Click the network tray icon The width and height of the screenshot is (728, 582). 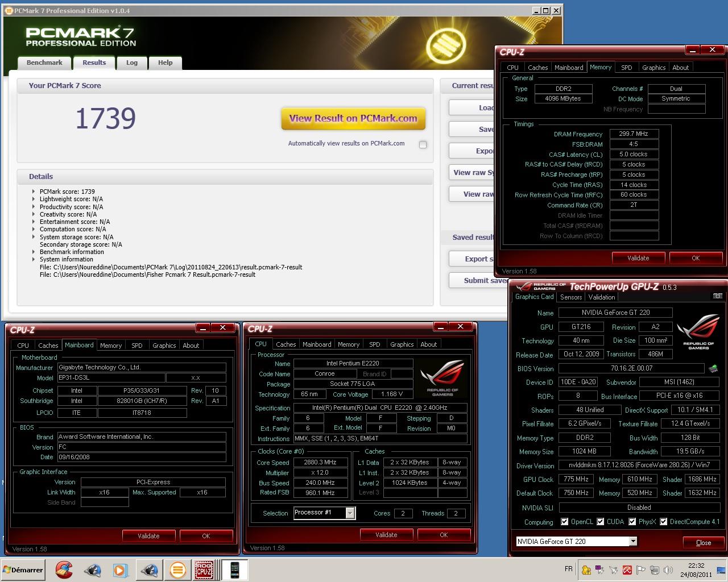[655, 570]
